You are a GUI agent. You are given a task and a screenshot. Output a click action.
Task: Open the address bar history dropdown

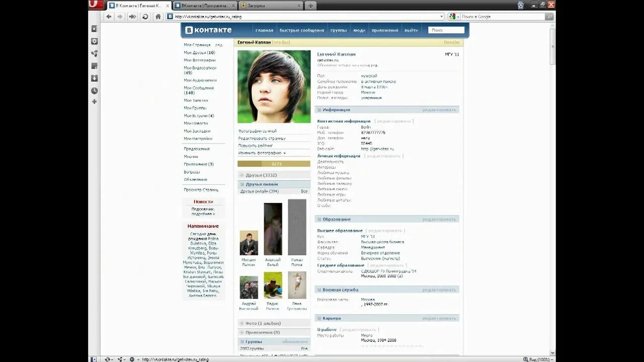coord(441,17)
